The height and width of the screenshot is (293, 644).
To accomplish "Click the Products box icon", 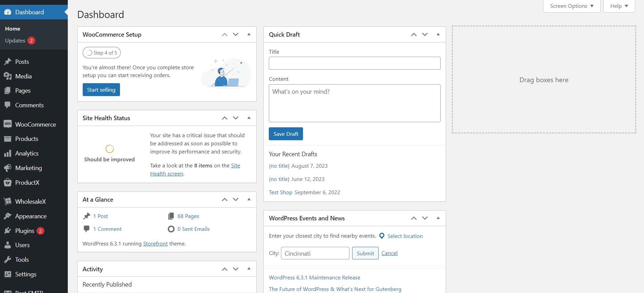I will (8, 139).
